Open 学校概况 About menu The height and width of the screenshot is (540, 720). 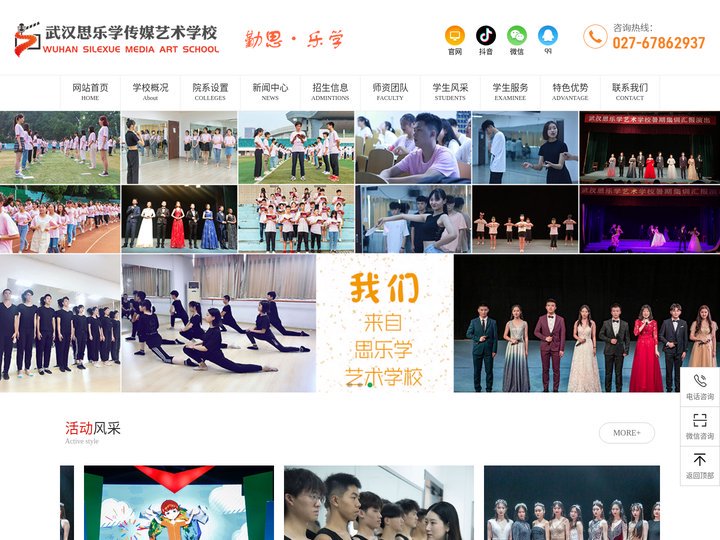pos(150,91)
